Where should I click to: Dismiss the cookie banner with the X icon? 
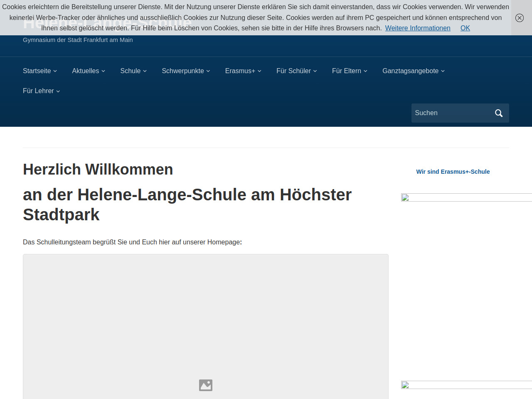pyautogui.click(x=519, y=18)
